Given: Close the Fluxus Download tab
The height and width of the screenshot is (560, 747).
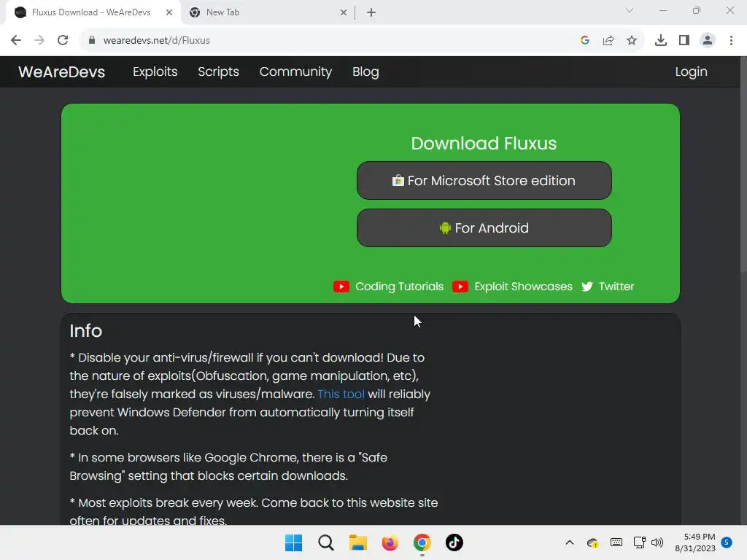Looking at the screenshot, I should point(169,13).
